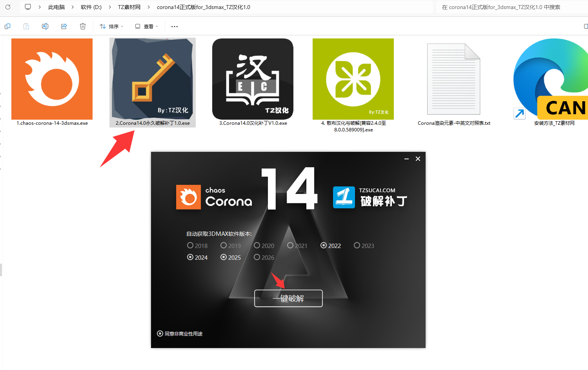Close the Corona 14 patch dialog
588x370 pixels.
[x=418, y=159]
